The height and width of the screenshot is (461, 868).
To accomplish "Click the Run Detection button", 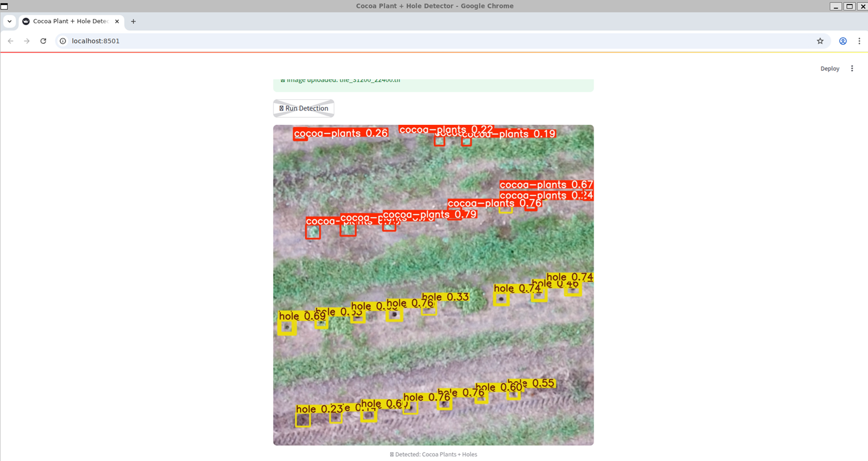I will coord(304,108).
